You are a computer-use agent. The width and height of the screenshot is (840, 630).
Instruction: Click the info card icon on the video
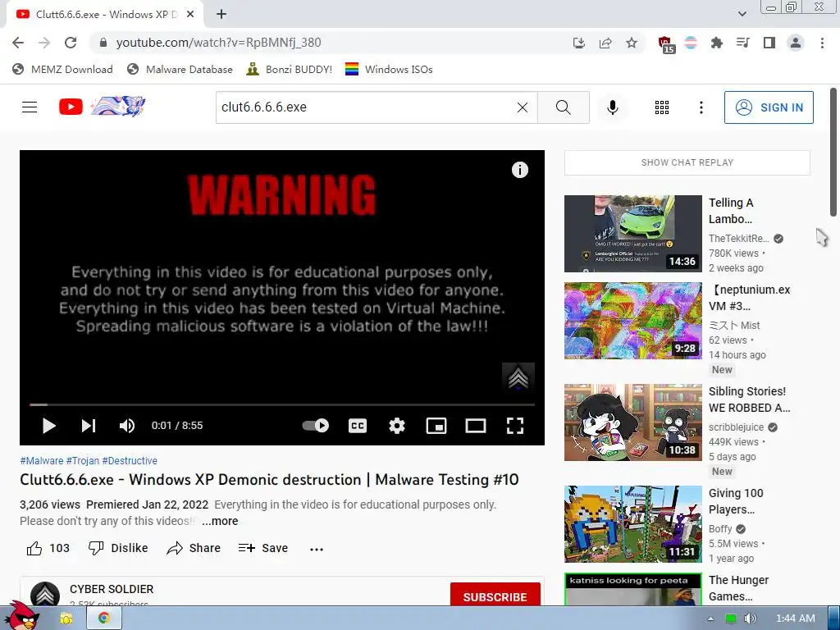coord(519,170)
